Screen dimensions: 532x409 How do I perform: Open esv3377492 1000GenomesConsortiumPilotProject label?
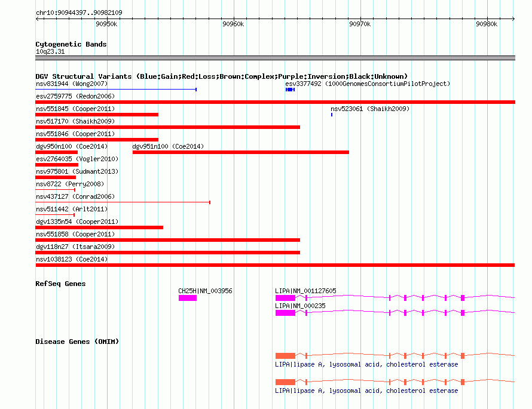tap(368, 84)
